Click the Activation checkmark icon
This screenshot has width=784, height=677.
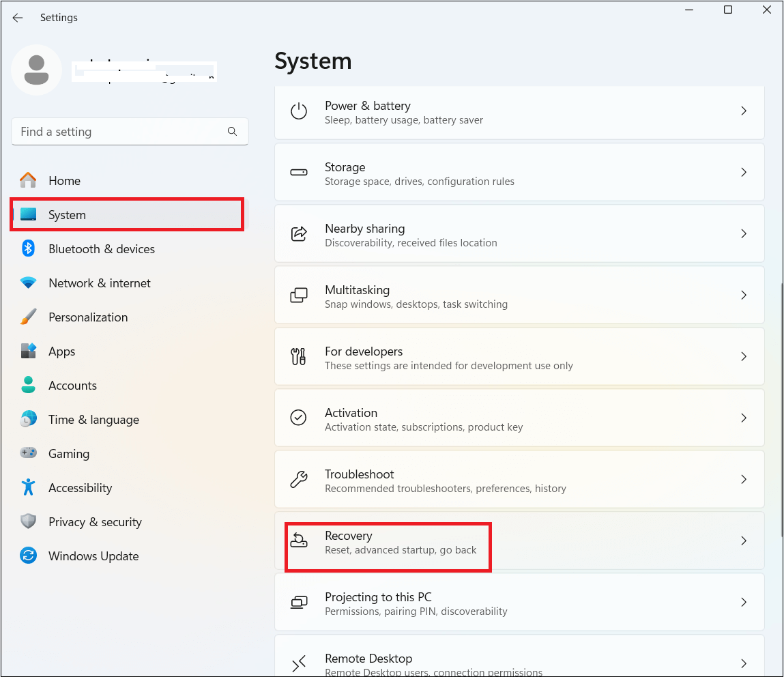298,417
